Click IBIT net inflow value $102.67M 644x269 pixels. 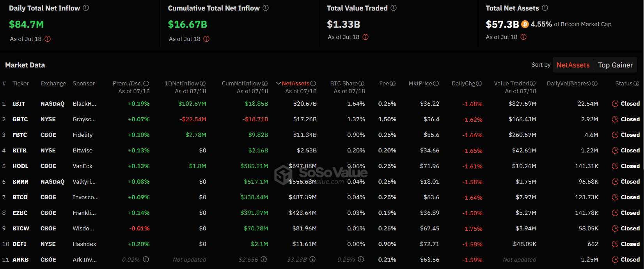pyautogui.click(x=192, y=104)
